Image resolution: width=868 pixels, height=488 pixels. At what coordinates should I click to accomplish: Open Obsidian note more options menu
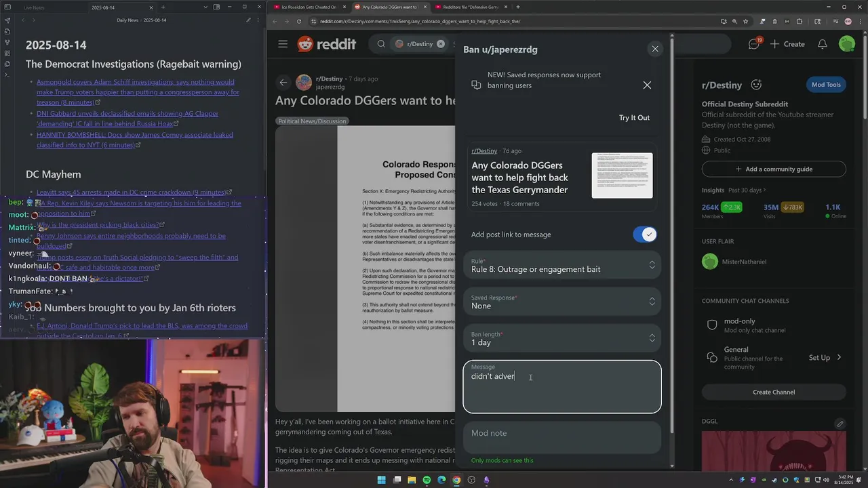click(258, 20)
